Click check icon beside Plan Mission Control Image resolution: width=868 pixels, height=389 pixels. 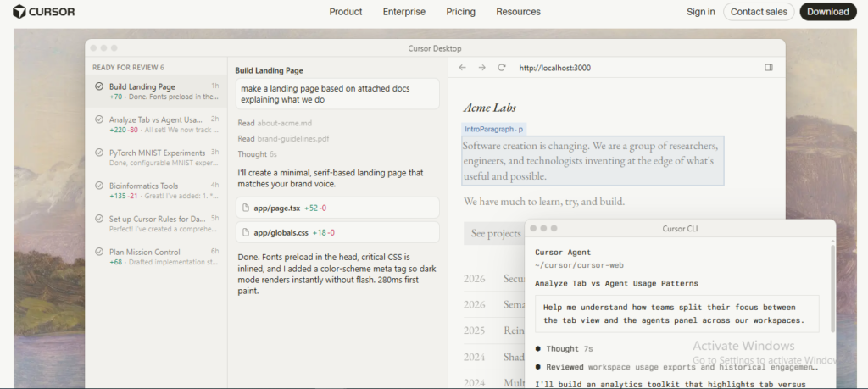click(99, 252)
